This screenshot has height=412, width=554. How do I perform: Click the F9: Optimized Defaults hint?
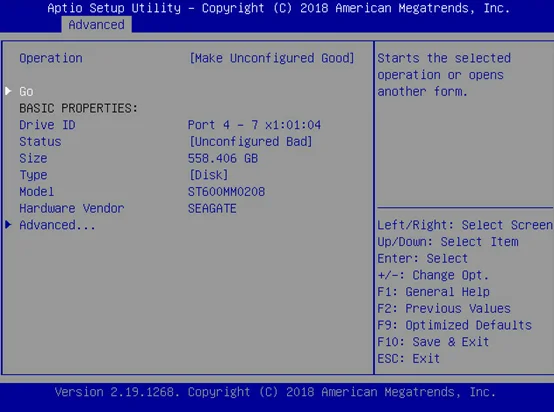pyautogui.click(x=454, y=325)
